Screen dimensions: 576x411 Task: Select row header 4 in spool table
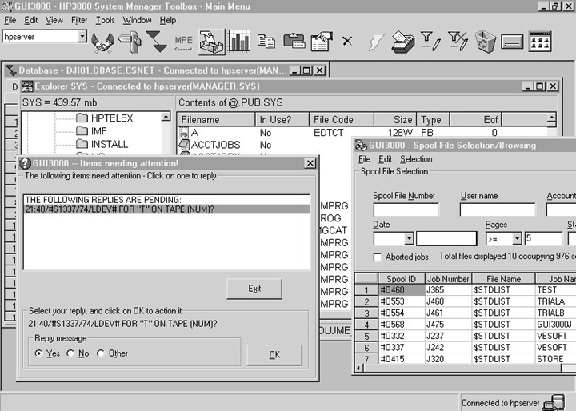[366, 325]
